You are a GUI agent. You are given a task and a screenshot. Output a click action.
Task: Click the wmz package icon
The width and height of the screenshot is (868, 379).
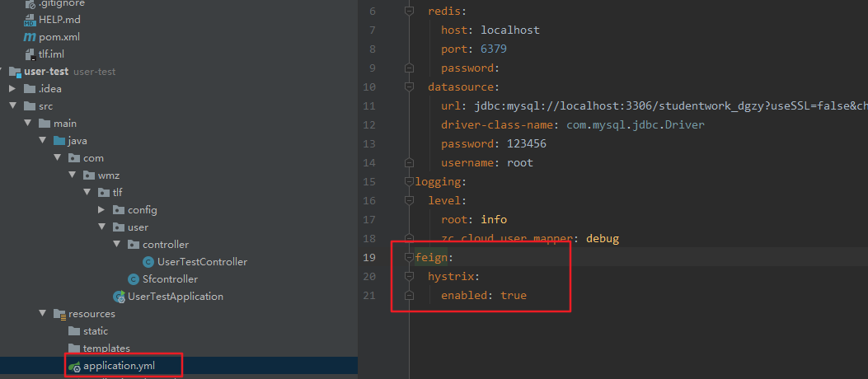(89, 175)
